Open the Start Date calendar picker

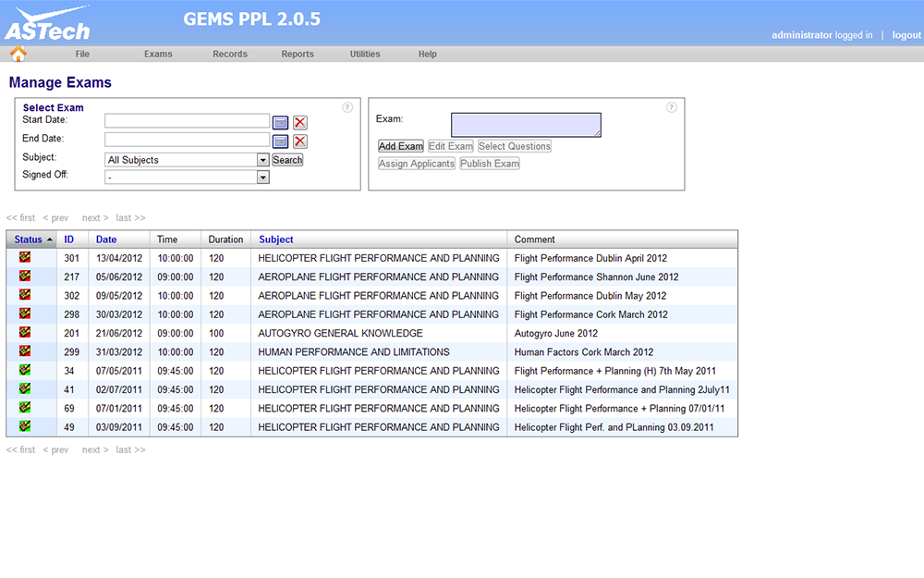tap(281, 122)
